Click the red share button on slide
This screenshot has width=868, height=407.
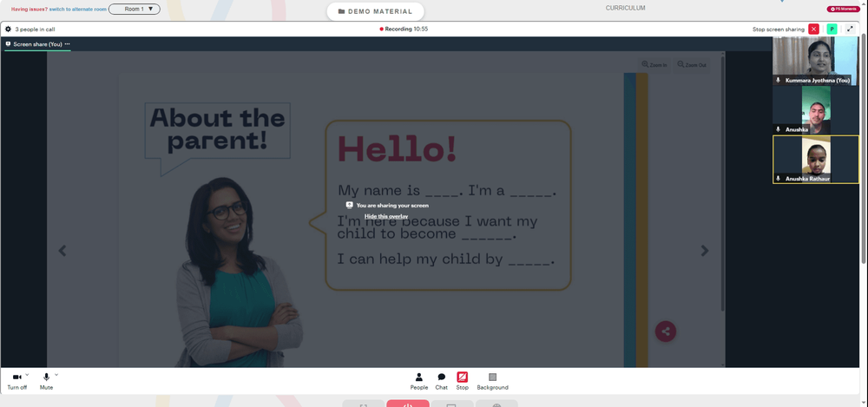[666, 332]
